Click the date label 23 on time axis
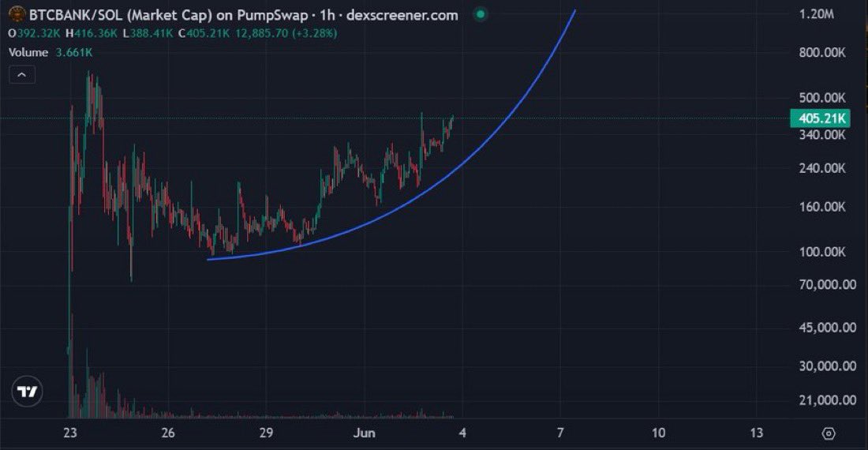Viewport: 868px width, 450px height. [x=69, y=433]
